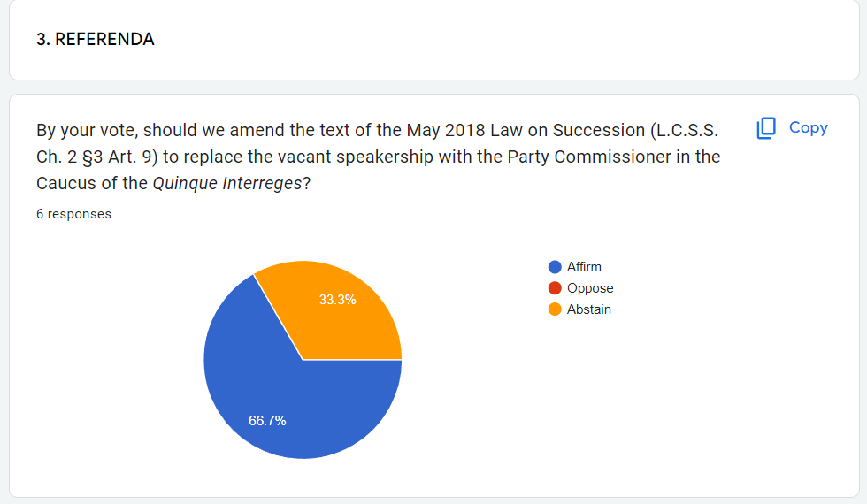Select the Oppose legend label

click(x=590, y=288)
